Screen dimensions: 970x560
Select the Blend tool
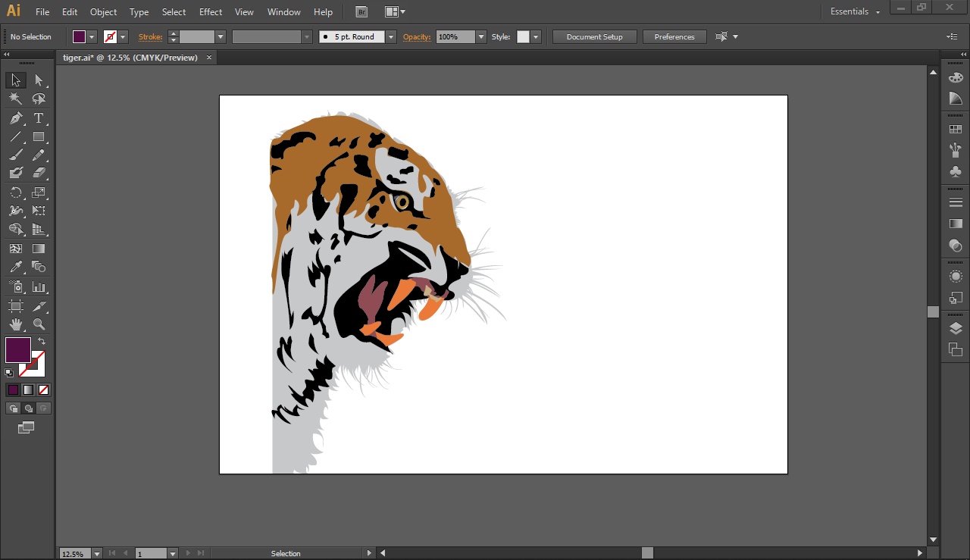point(39,267)
